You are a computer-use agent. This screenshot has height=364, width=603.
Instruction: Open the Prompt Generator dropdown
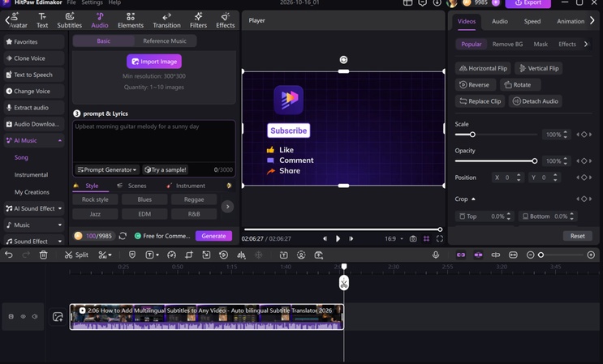pos(107,169)
